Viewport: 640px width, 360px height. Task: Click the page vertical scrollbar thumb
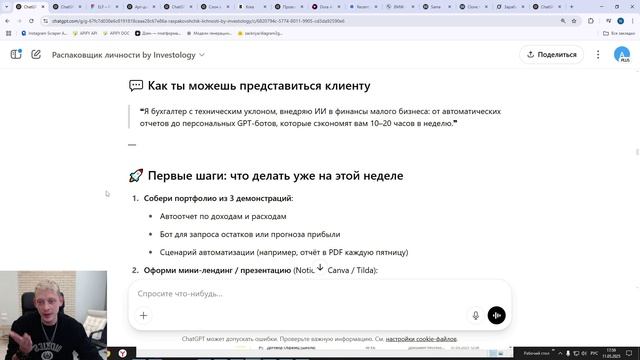coord(637,152)
